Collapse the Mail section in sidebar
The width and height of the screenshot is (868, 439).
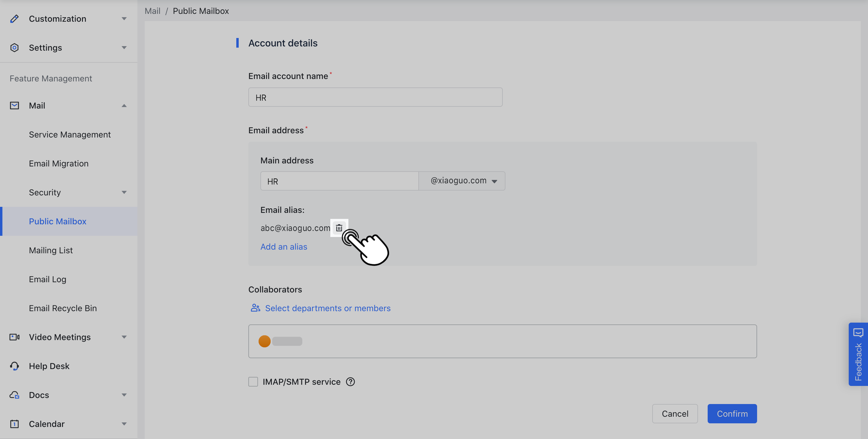124,105
